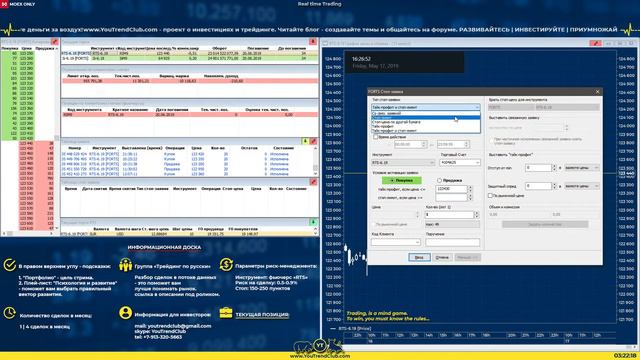Click the clock icon by trades per month
640x360 pixels.
9,313
